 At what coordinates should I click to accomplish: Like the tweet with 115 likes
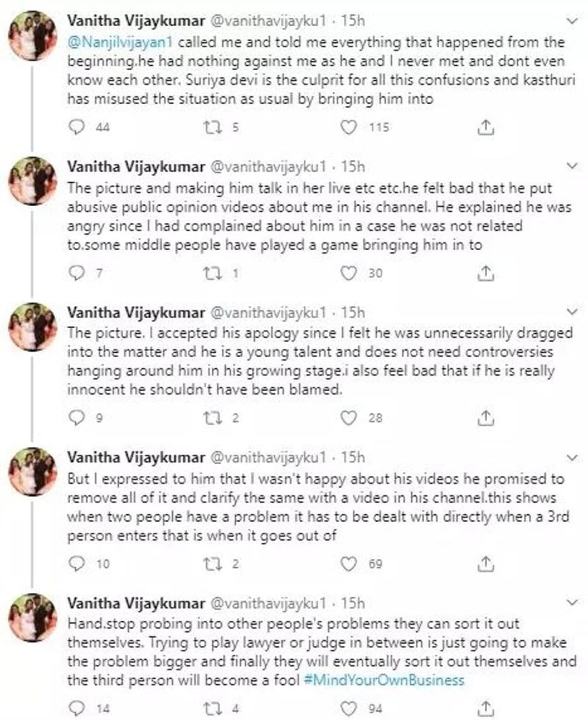[x=348, y=127]
